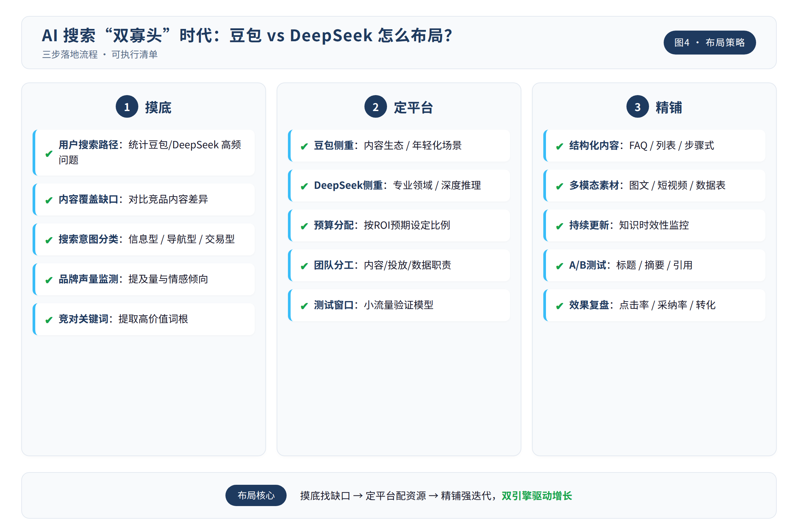Click the checkmark next to 预算分配

point(304,226)
